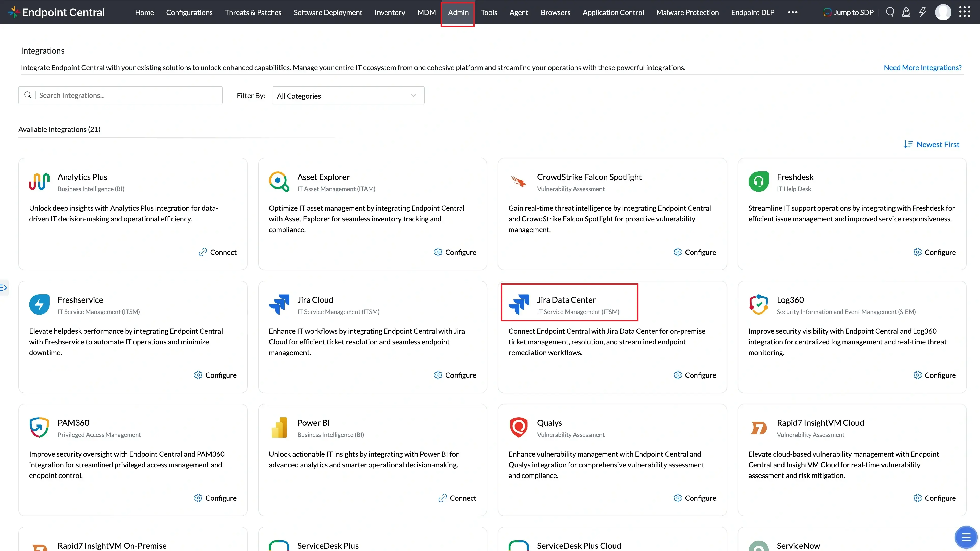Click Connect on Analytics Plus card
This screenshot has width=980, height=551.
pyautogui.click(x=217, y=252)
